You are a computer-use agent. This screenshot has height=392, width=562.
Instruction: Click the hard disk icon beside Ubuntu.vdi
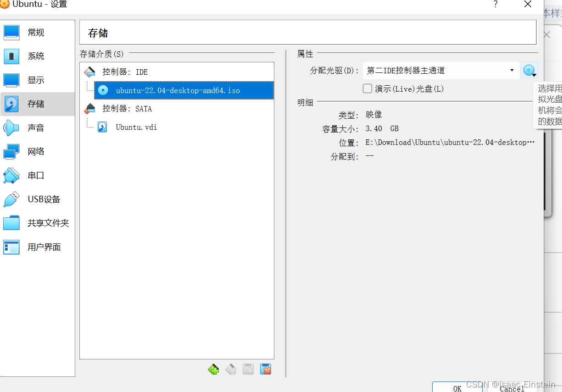coord(102,127)
